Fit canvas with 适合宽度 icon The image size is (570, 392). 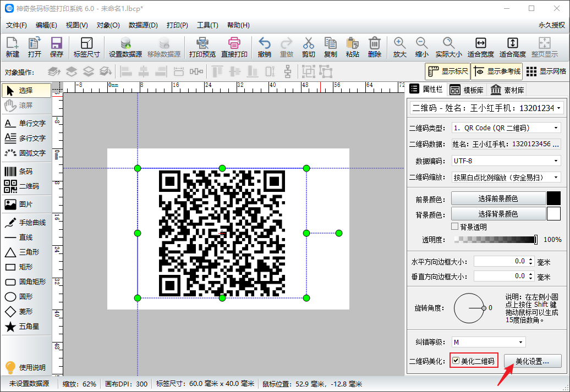[480, 47]
